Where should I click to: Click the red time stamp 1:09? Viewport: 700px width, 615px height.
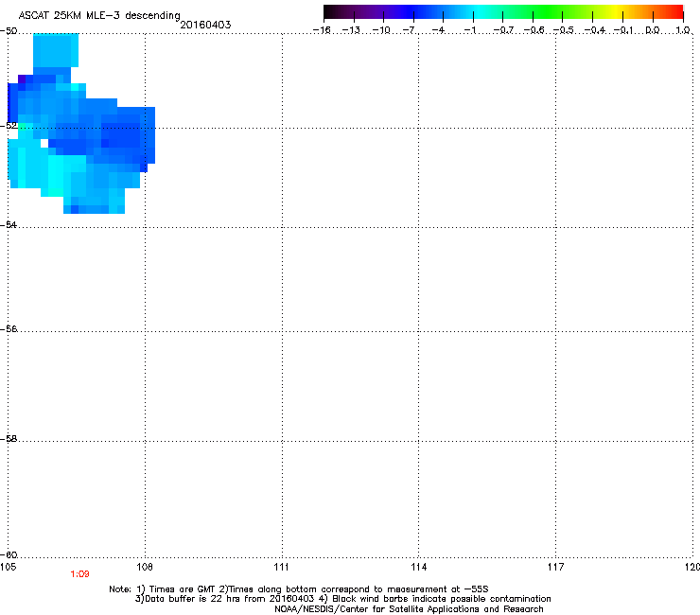tap(79, 574)
